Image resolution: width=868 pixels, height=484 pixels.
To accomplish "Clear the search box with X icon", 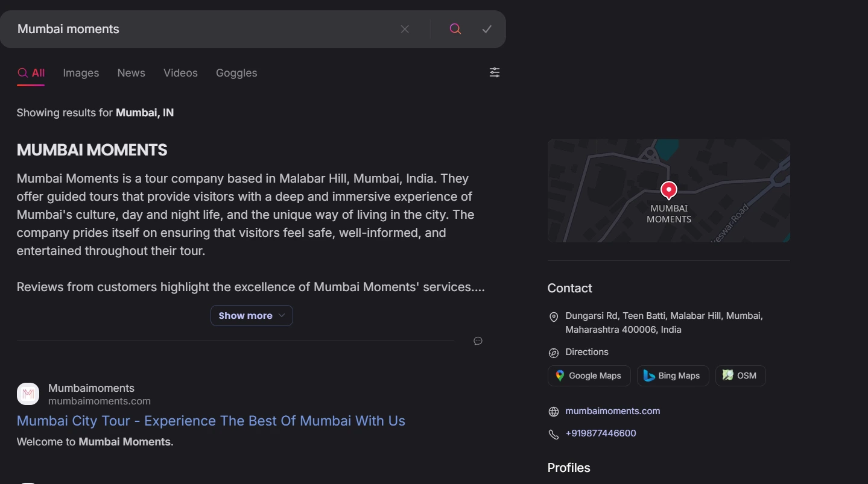I will tap(405, 29).
